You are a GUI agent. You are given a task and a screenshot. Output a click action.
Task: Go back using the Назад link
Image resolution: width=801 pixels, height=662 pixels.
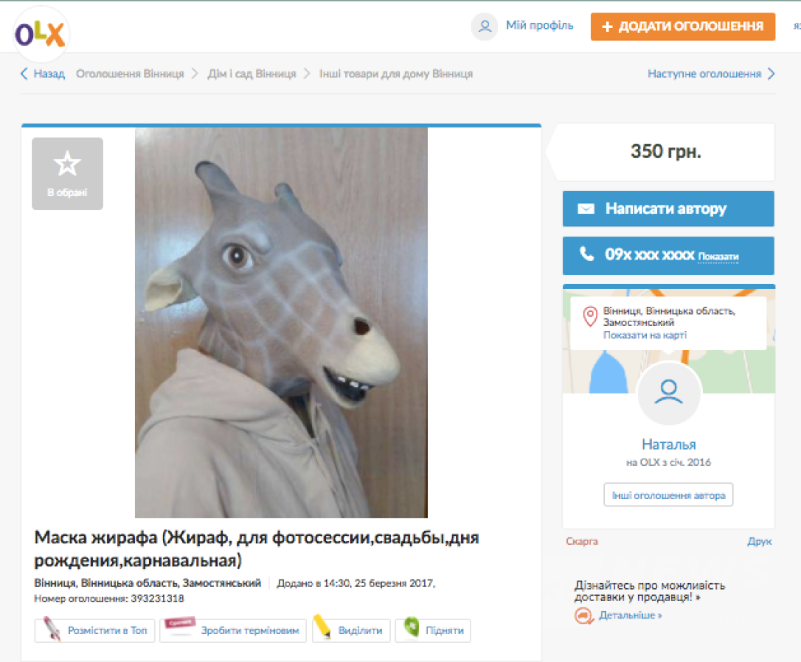42,74
